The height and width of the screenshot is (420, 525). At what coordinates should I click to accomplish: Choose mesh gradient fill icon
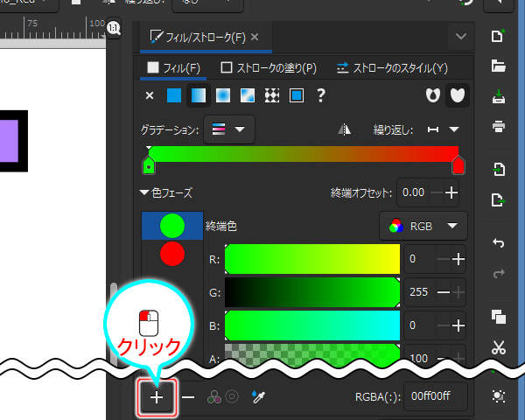click(x=248, y=95)
